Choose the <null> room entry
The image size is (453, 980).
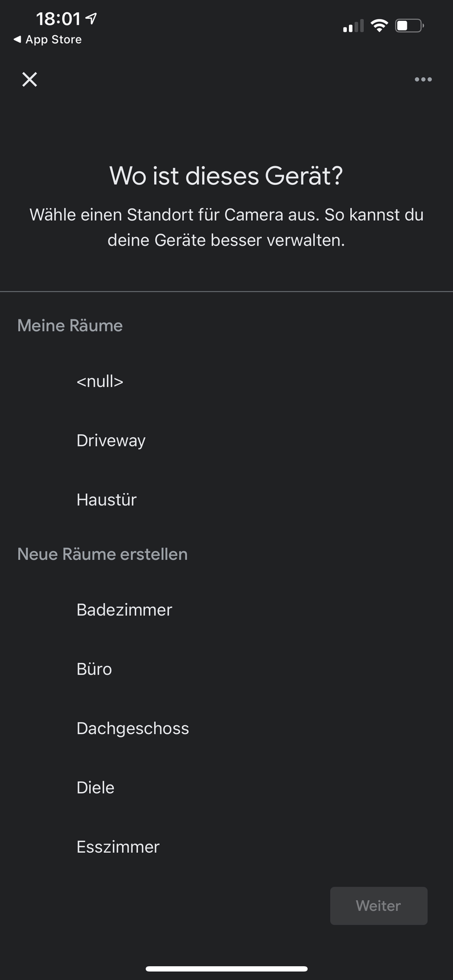100,381
